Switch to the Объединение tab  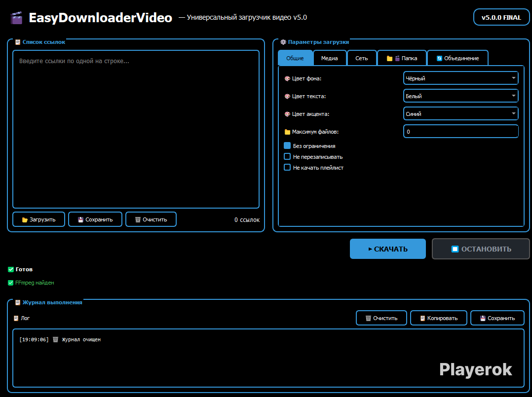pos(457,58)
